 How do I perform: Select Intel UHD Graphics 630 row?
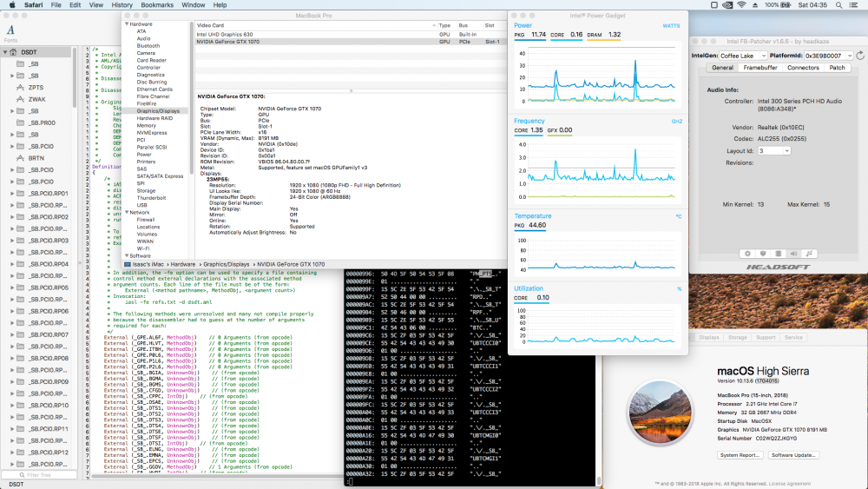point(351,35)
